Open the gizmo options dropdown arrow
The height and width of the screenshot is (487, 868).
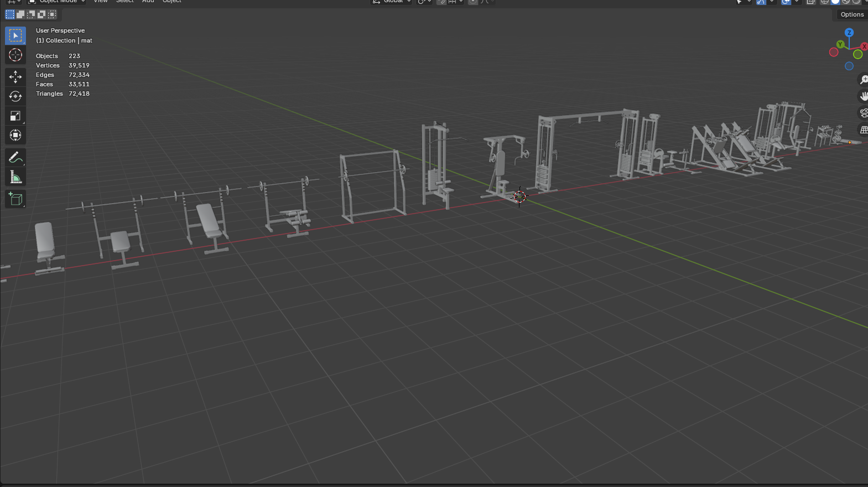click(x=772, y=2)
